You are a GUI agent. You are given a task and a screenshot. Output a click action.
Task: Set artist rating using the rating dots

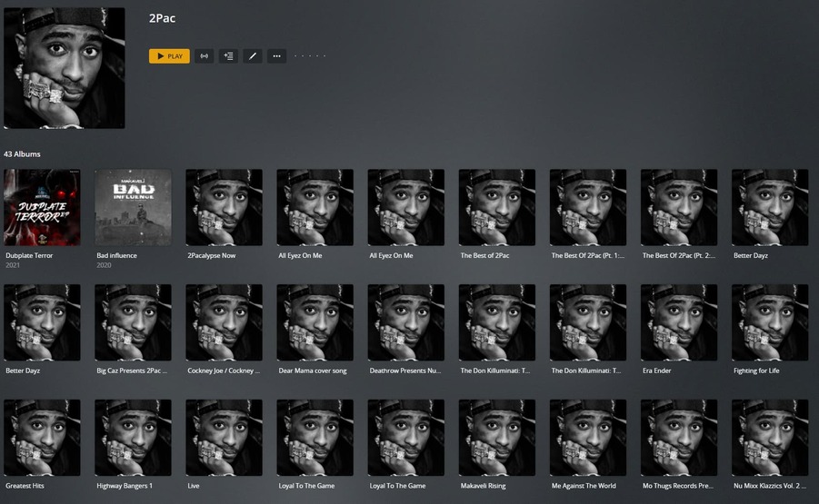310,55
